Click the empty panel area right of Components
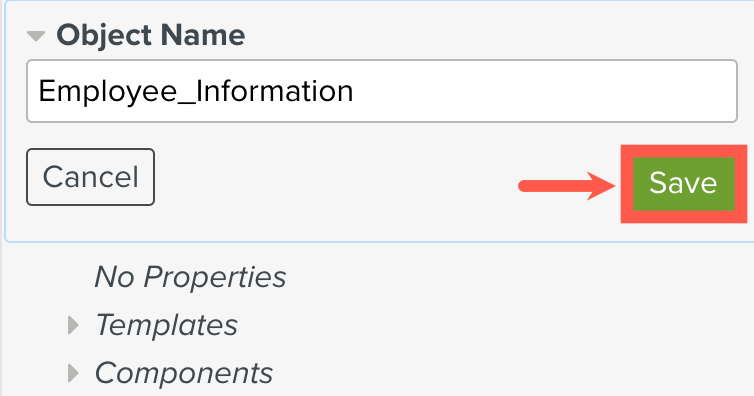754x396 pixels. (x=510, y=373)
